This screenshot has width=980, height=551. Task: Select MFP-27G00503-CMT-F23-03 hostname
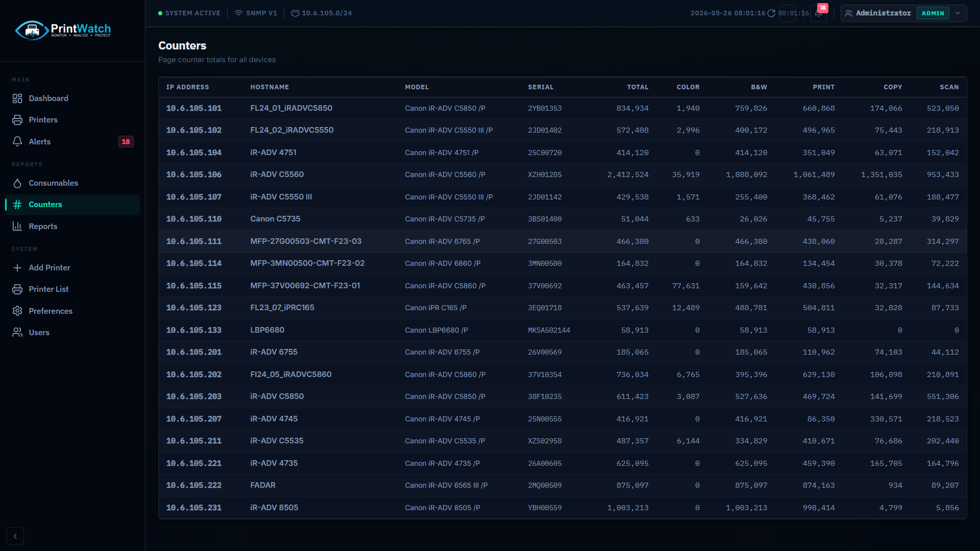point(306,241)
